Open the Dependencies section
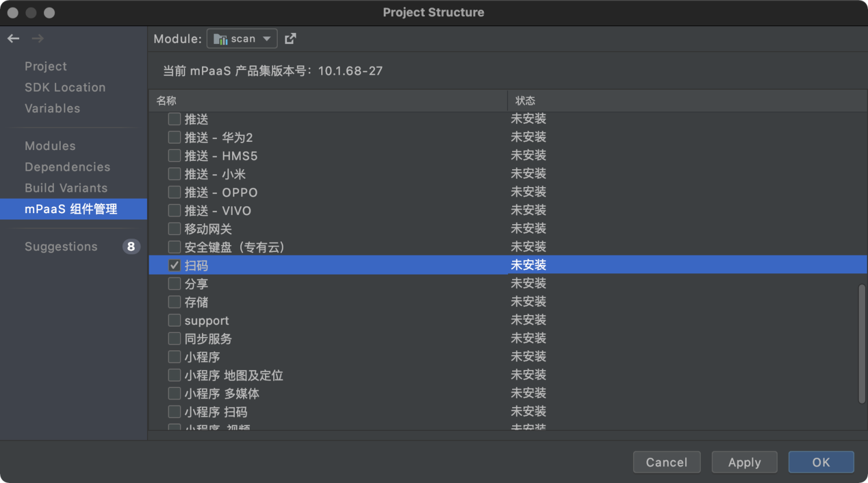This screenshot has width=868, height=483. tap(67, 167)
